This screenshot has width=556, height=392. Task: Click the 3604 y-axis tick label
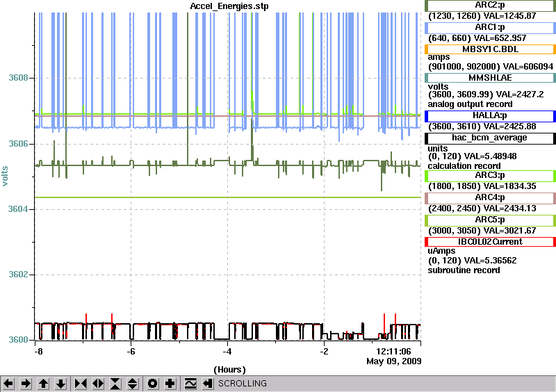pyautogui.click(x=18, y=209)
